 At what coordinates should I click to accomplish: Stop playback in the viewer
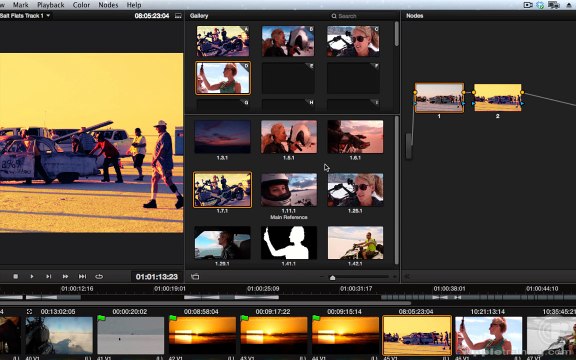(15, 276)
